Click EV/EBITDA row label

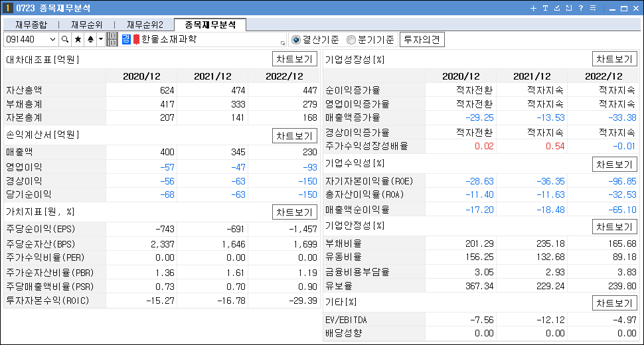[x=346, y=320]
